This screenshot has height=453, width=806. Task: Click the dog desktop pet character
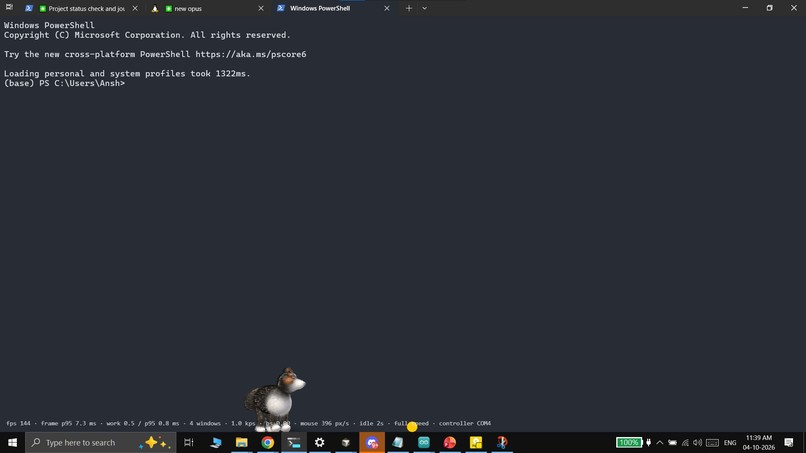click(x=275, y=400)
